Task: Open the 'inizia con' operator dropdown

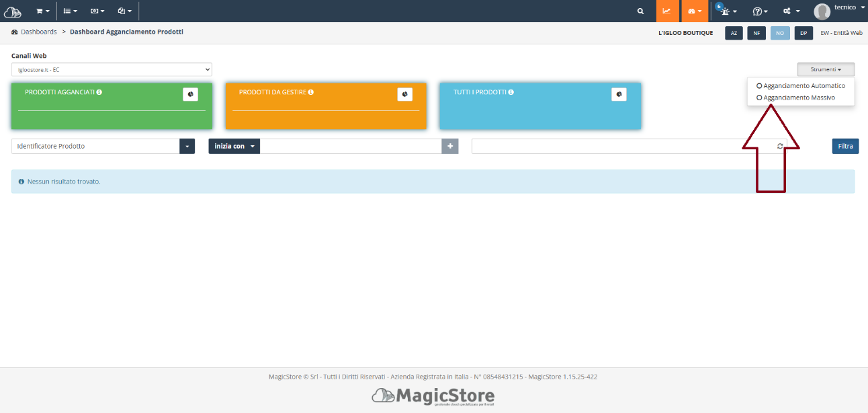Action: coord(234,146)
